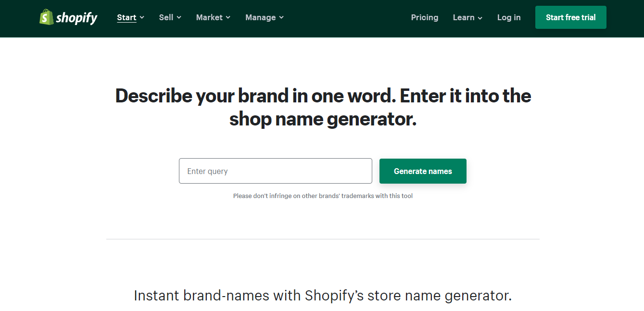The width and height of the screenshot is (644, 311).
Task: Click the trademark infringement notice text
Action: [323, 196]
